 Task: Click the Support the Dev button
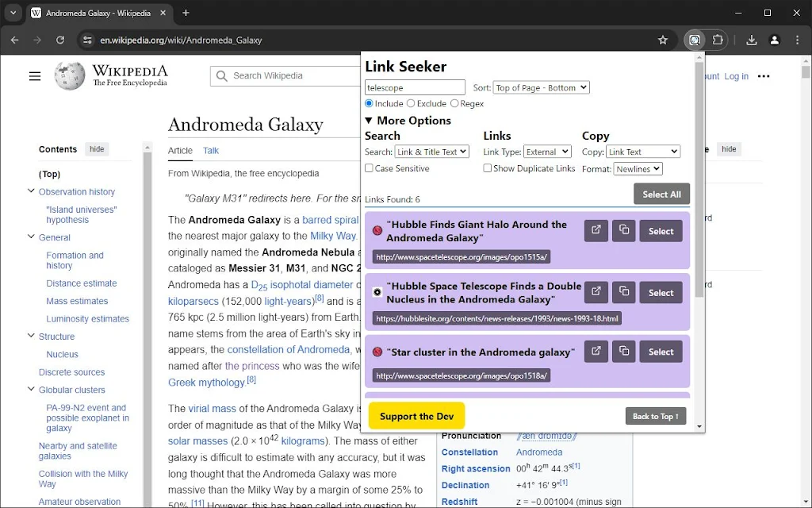click(x=416, y=416)
